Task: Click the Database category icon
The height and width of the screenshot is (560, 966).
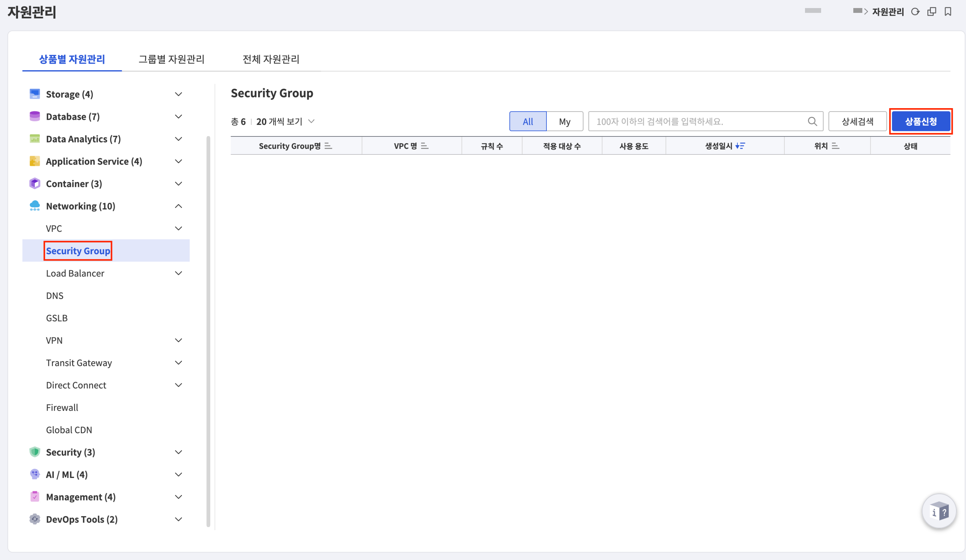Action: click(x=34, y=116)
